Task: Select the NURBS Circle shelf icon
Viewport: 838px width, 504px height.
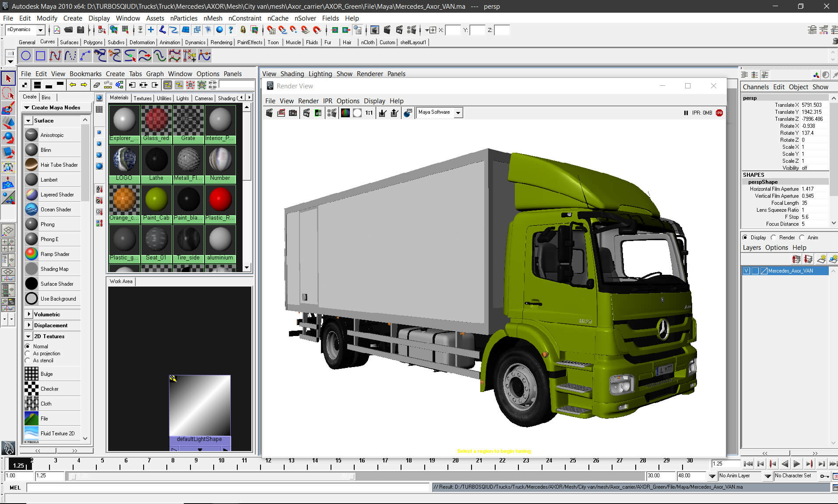Action: click(x=26, y=56)
